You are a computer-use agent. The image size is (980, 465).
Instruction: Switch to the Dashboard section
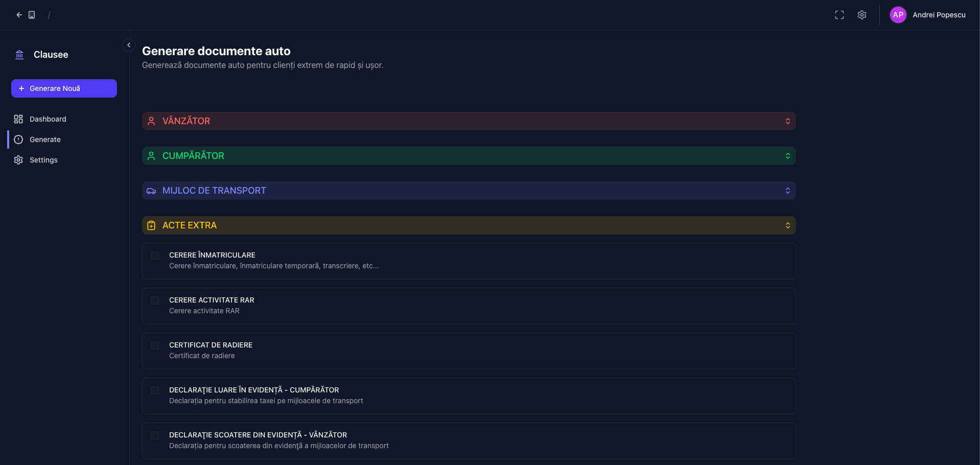(48, 119)
